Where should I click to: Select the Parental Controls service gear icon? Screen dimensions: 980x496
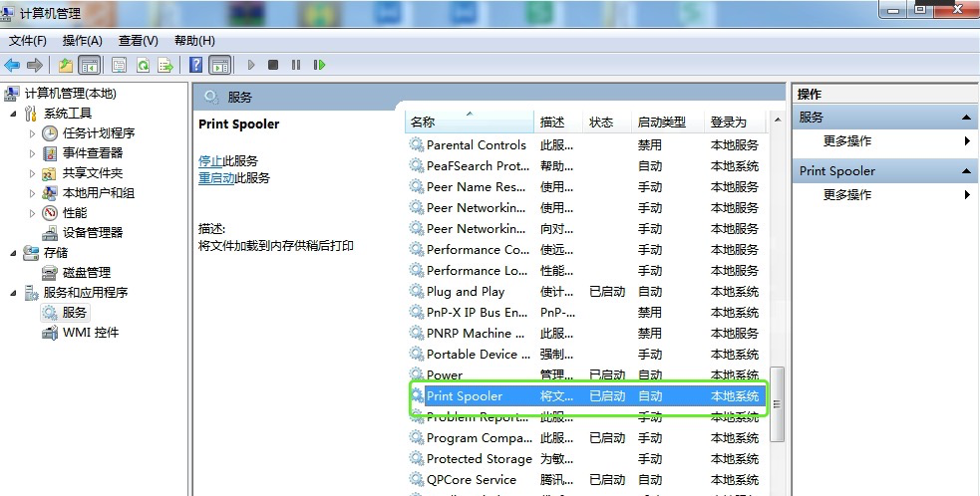(x=417, y=145)
